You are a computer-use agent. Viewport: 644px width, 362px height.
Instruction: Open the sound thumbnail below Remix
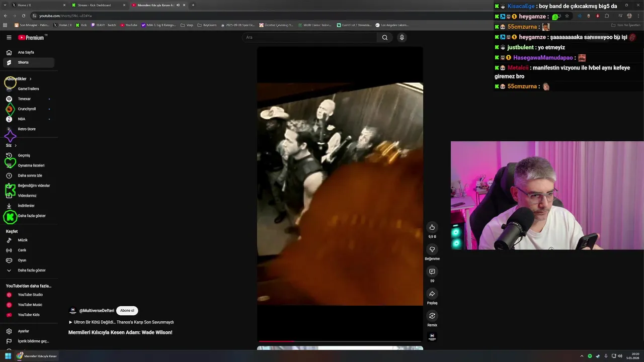coord(432,337)
